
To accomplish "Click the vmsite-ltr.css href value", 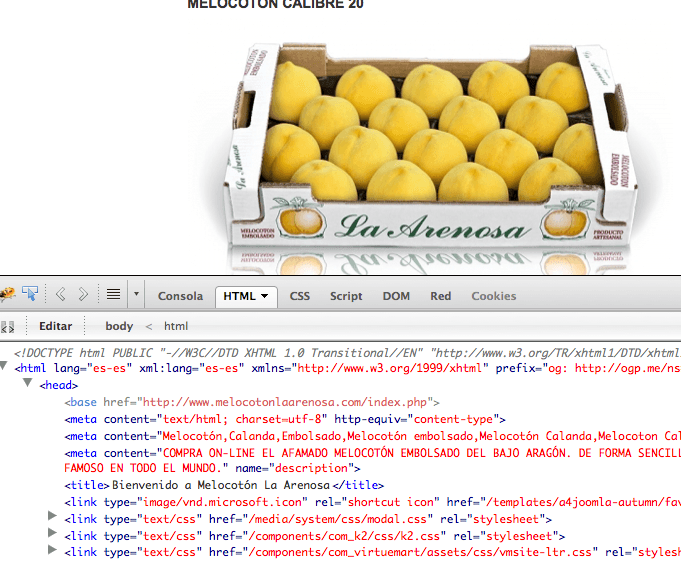I will (420, 552).
